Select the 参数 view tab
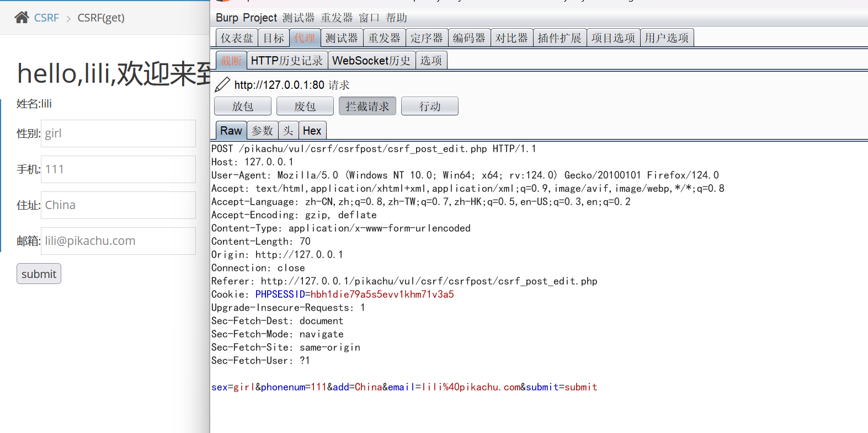Image resolution: width=868 pixels, height=433 pixels. [x=263, y=131]
